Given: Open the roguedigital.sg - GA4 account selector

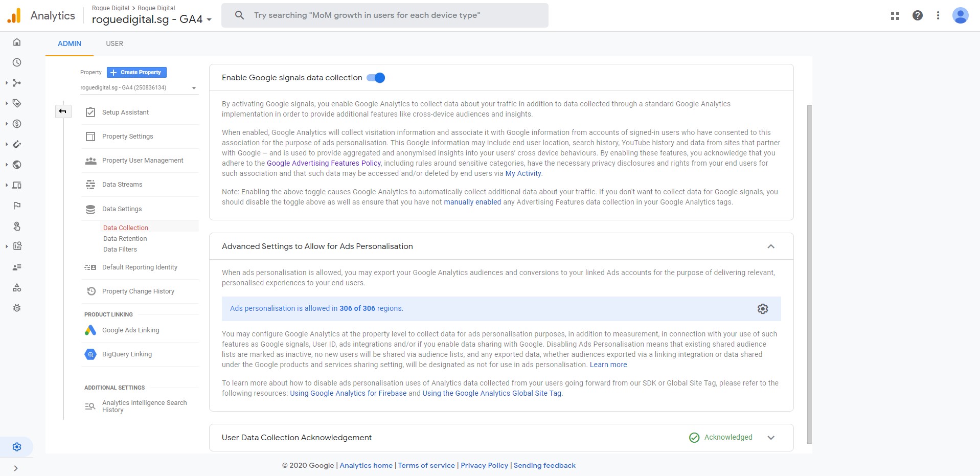Looking at the screenshot, I should pos(152,19).
